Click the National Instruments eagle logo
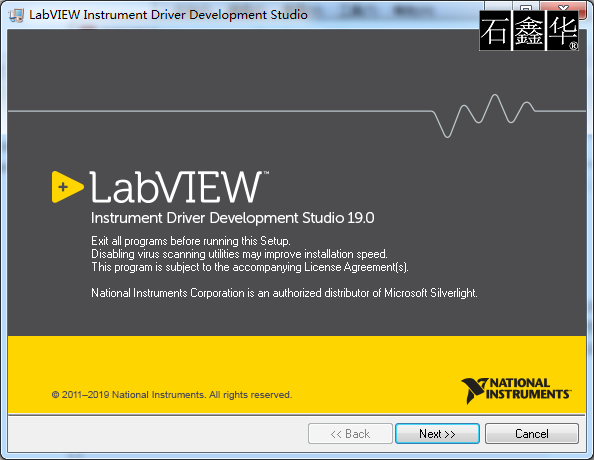This screenshot has height=460, width=594. coord(516,391)
